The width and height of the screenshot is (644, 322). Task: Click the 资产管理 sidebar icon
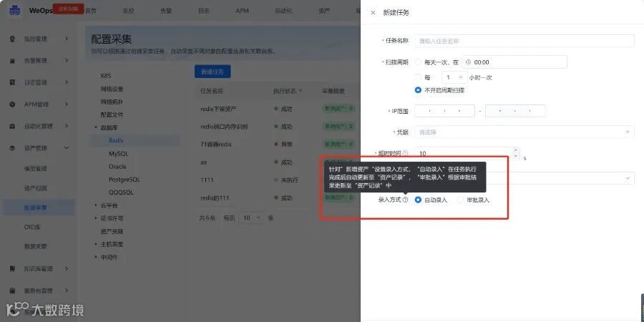12,148
